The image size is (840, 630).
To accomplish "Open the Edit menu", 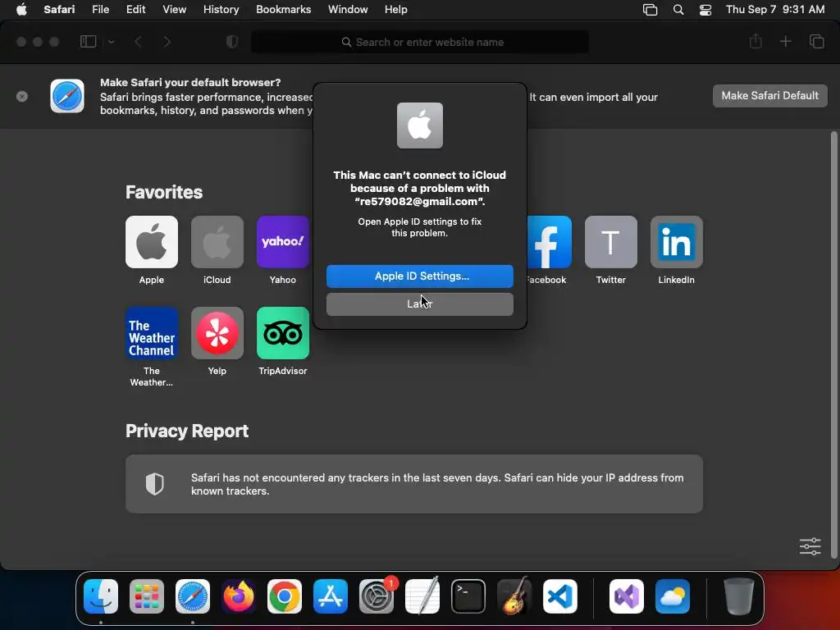I will (135, 10).
